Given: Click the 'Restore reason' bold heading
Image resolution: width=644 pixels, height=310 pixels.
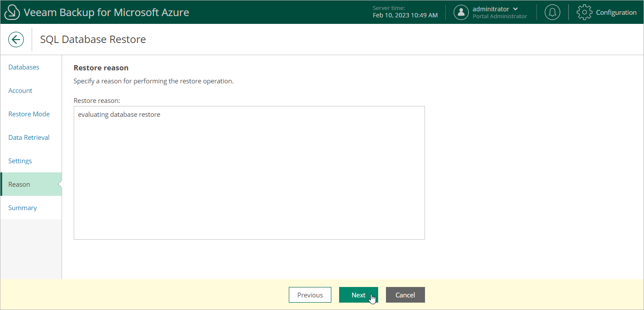Looking at the screenshot, I should (101, 68).
